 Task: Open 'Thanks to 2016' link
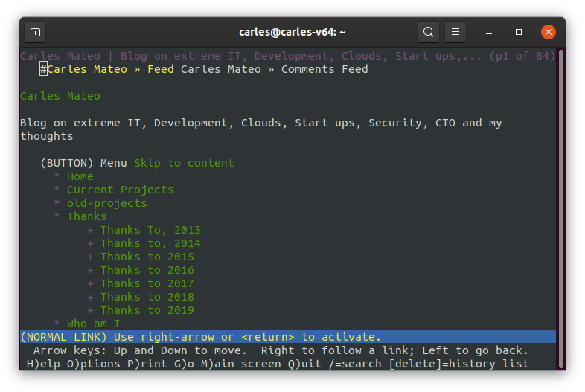pos(147,271)
